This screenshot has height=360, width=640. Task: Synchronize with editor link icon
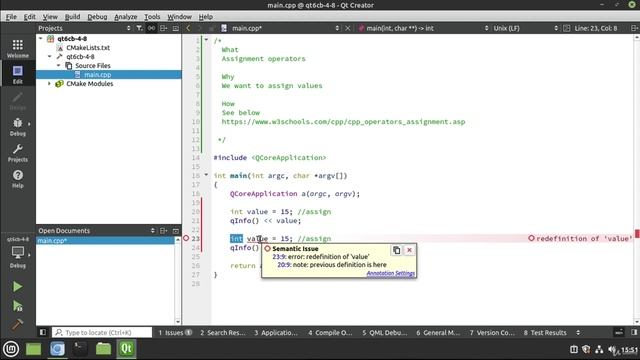click(151, 28)
